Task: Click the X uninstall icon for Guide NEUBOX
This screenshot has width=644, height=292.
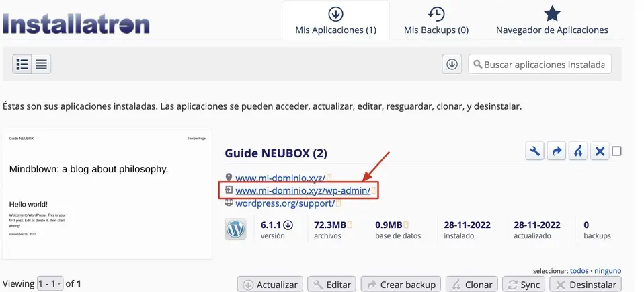Action: (600, 151)
